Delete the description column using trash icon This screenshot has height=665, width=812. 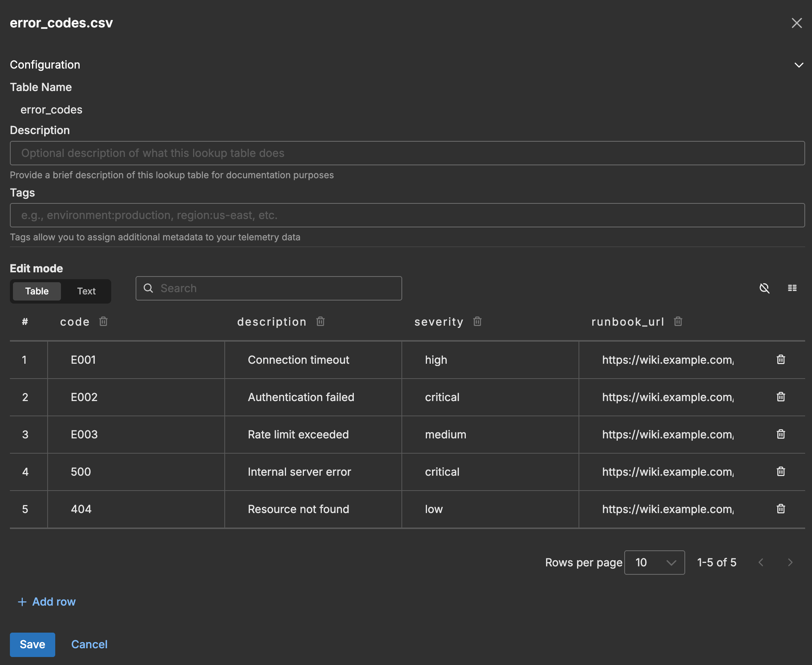[x=321, y=321]
